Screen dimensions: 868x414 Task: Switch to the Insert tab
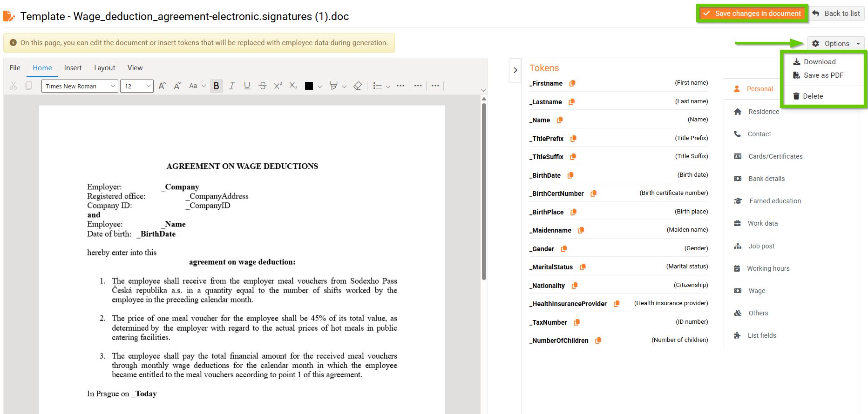pos(73,68)
